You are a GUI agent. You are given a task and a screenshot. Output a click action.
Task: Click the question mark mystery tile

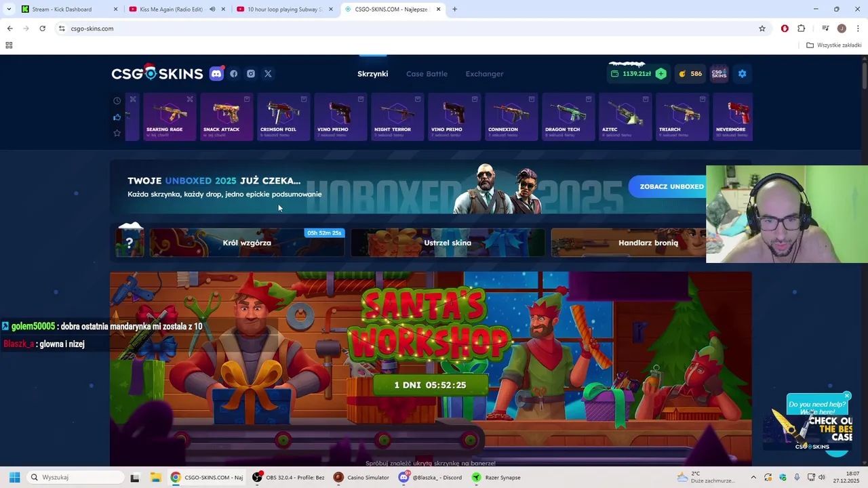click(130, 243)
